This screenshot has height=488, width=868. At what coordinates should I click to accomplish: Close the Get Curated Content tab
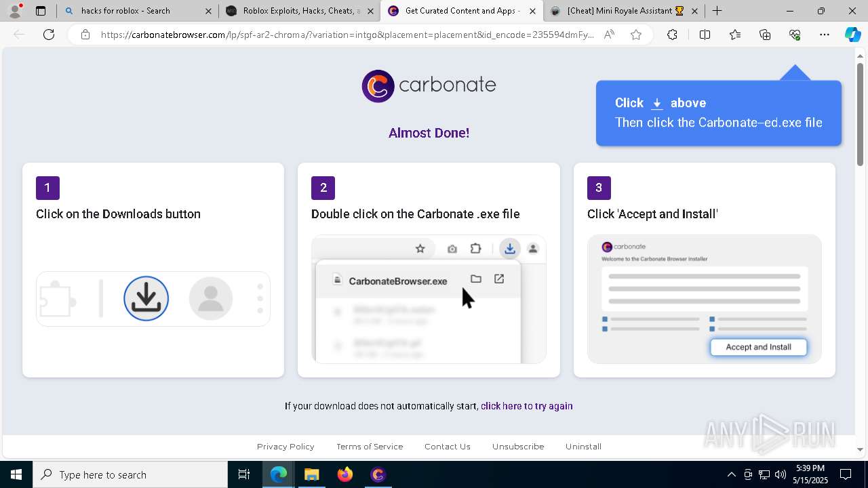pyautogui.click(x=532, y=11)
